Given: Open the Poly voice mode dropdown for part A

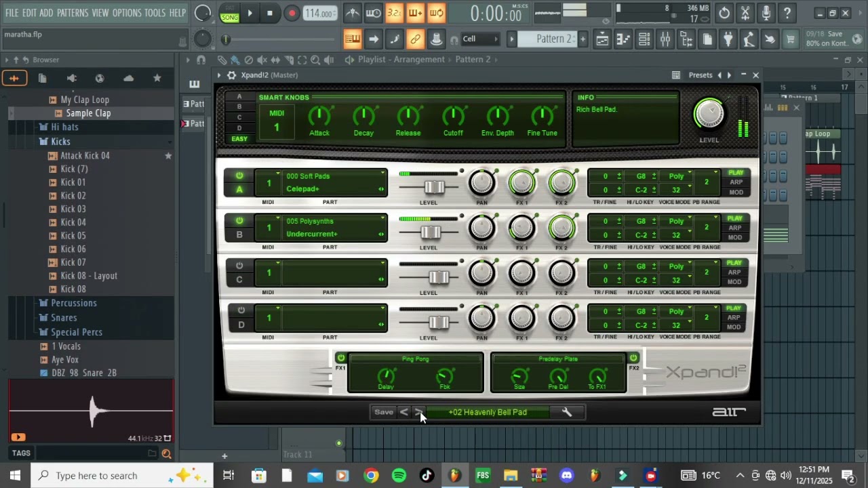Looking at the screenshot, I should (x=677, y=176).
